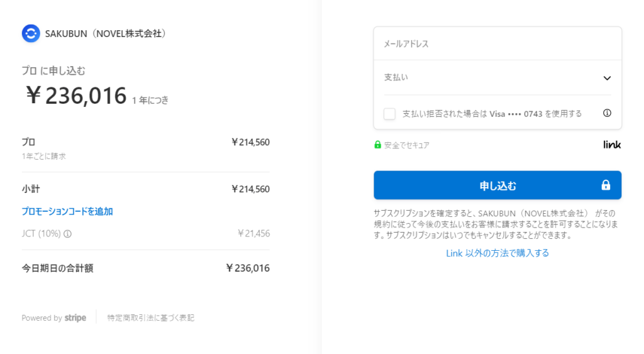Click the green secure lock icon
644x354 pixels.
pos(377,145)
